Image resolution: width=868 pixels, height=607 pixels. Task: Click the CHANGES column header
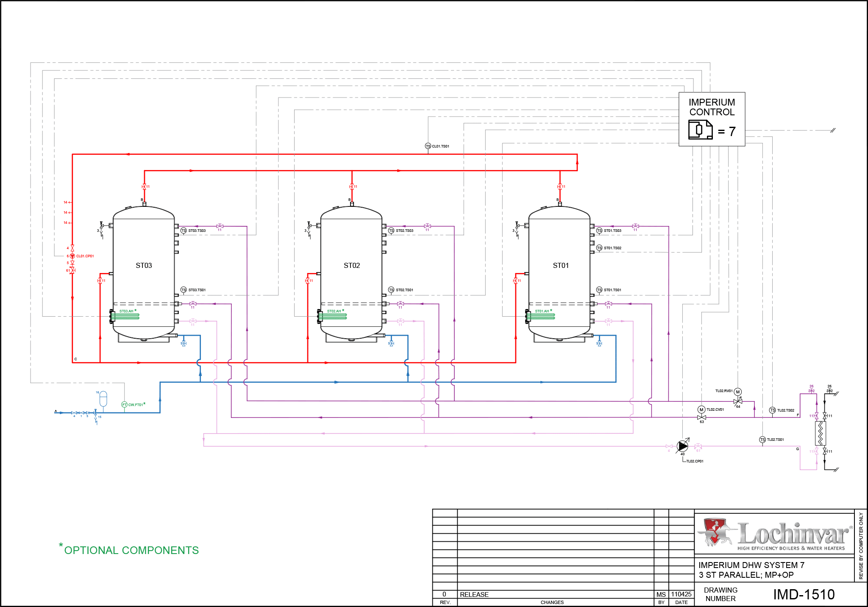coord(552,602)
